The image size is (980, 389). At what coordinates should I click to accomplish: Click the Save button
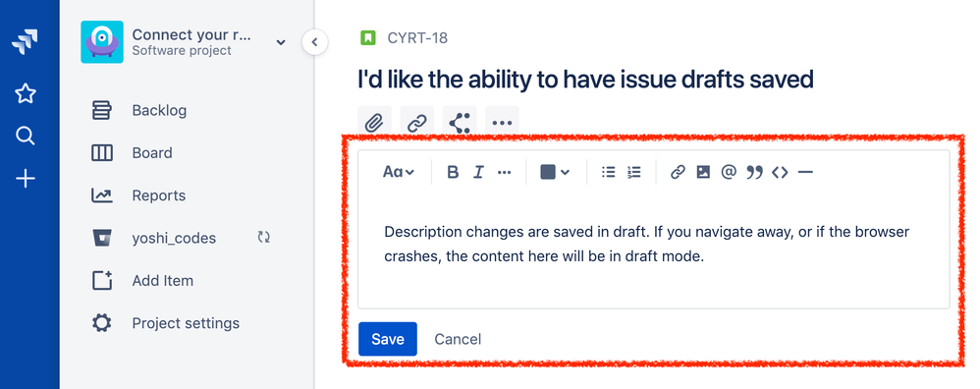pyautogui.click(x=388, y=339)
